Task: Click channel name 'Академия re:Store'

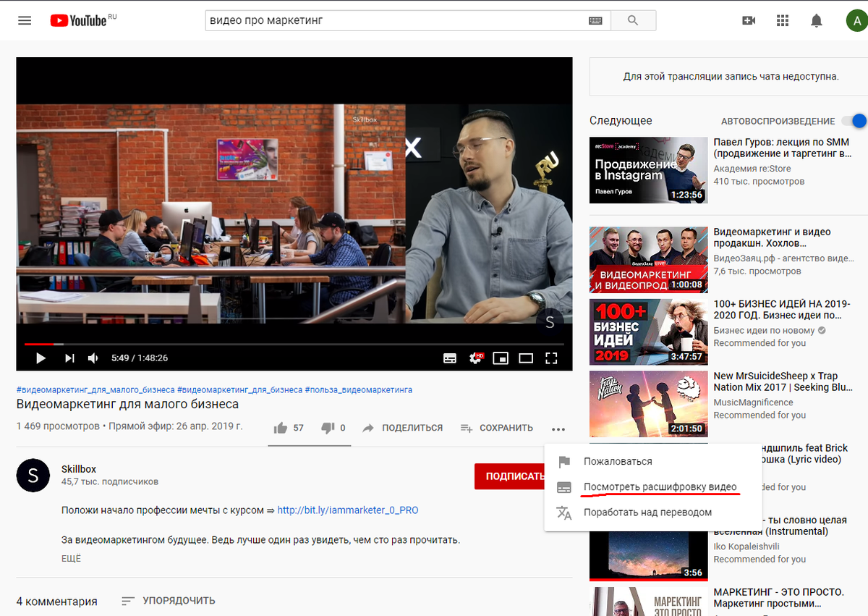Action: coord(752,169)
